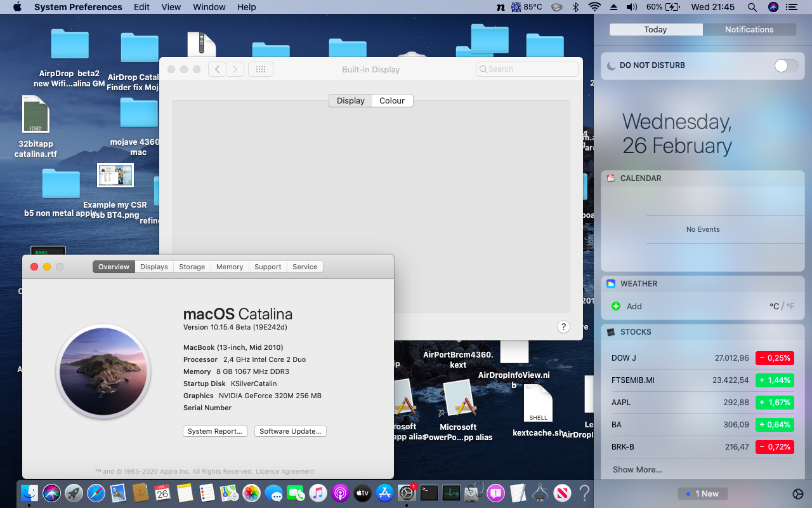This screenshot has height=508, width=812.
Task: Click the Software Update... button
Action: tap(291, 431)
